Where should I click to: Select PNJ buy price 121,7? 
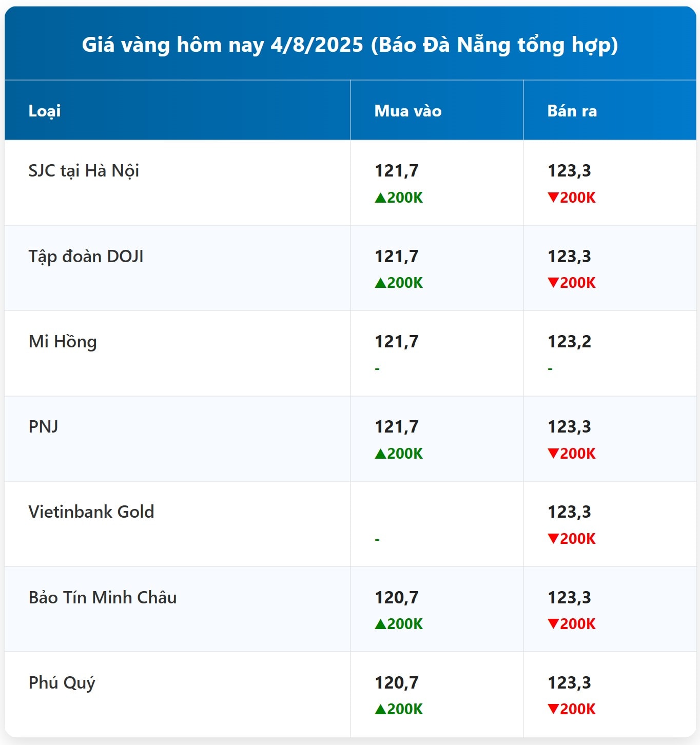397,427
